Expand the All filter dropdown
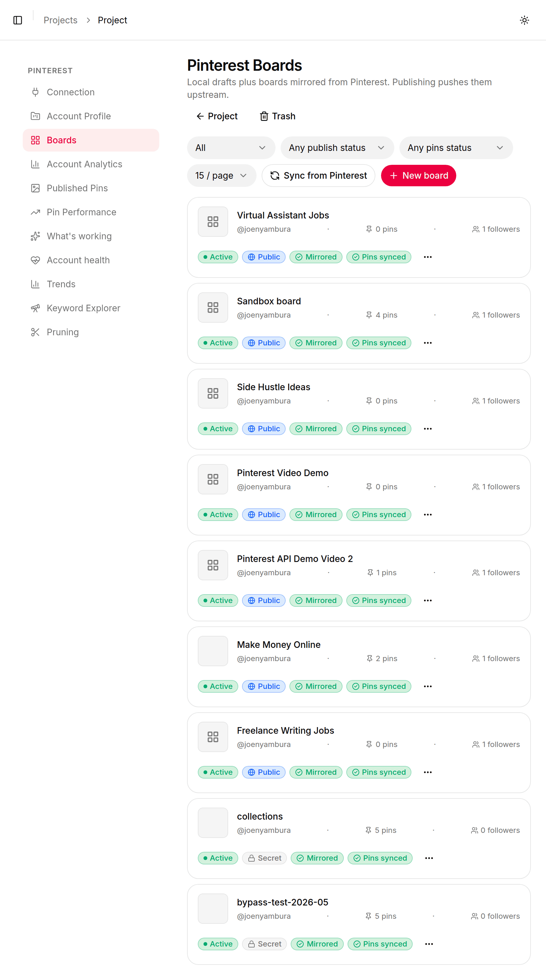The height and width of the screenshot is (980, 546). (x=231, y=148)
